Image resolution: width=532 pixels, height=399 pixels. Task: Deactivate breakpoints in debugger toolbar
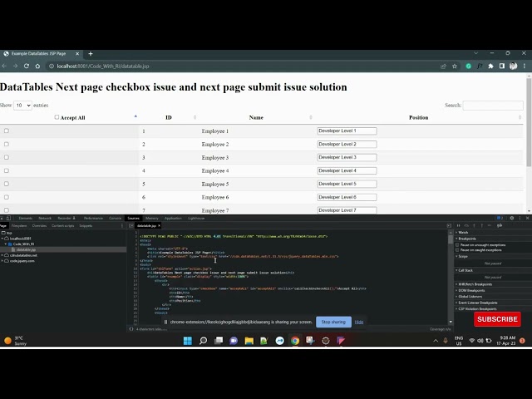click(500, 225)
